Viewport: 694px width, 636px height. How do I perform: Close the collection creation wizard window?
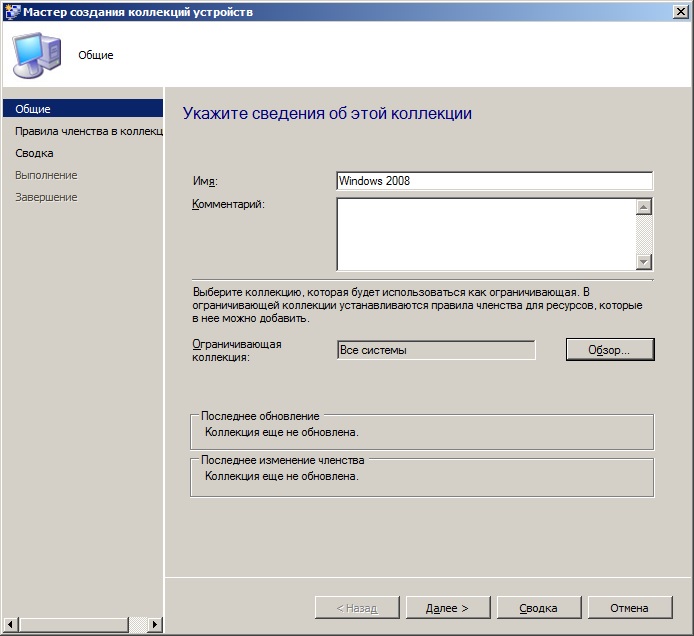point(681,12)
